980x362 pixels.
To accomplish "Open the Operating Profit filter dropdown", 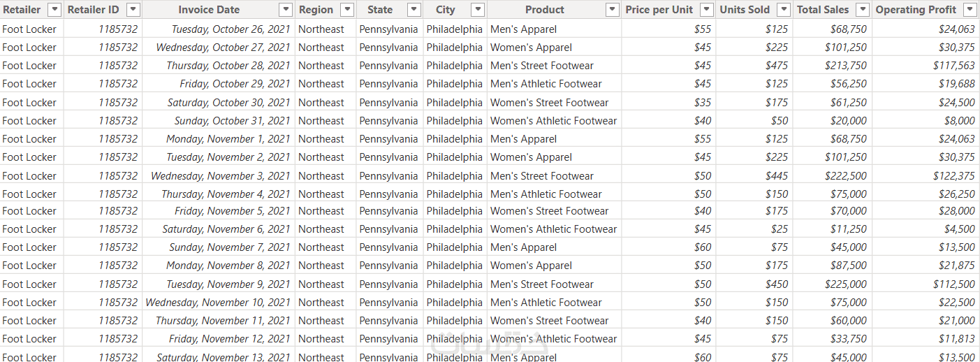I will [x=970, y=10].
